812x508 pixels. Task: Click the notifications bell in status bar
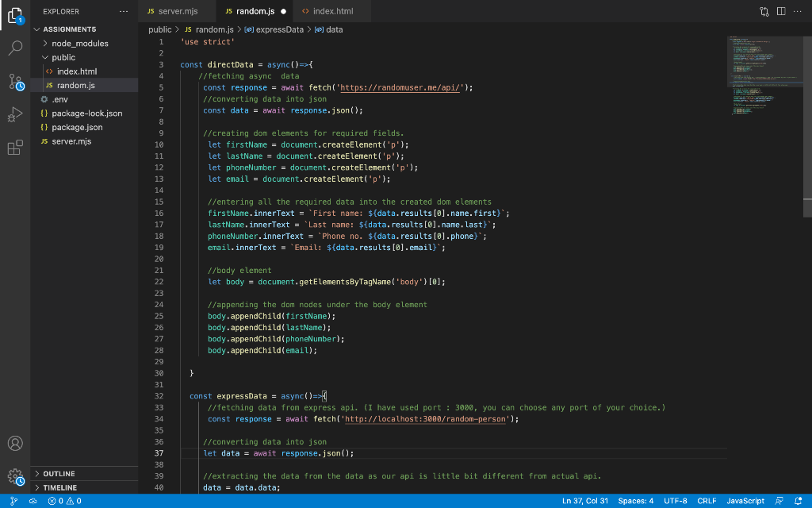pyautogui.click(x=799, y=501)
